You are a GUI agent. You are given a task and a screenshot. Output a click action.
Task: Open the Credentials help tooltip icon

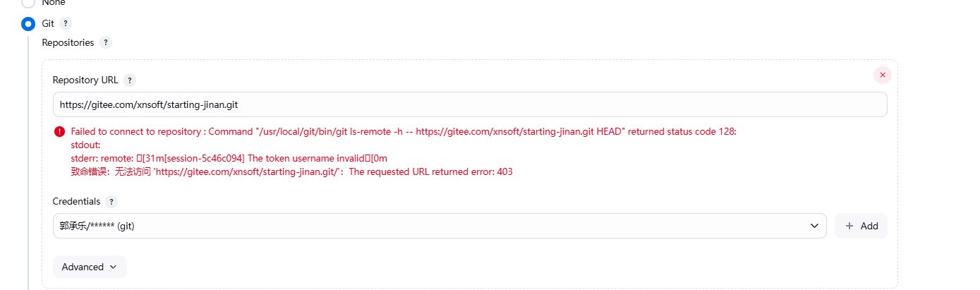pos(111,202)
